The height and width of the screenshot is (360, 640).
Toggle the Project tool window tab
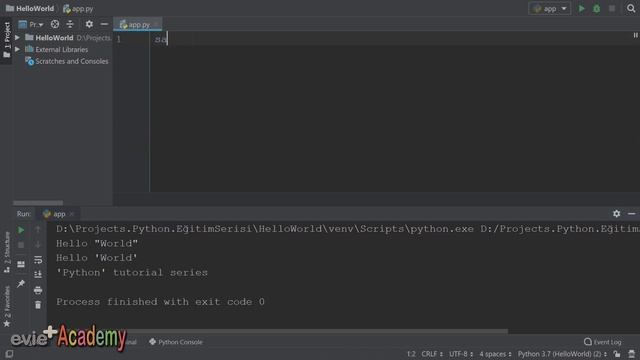pyautogui.click(x=7, y=40)
